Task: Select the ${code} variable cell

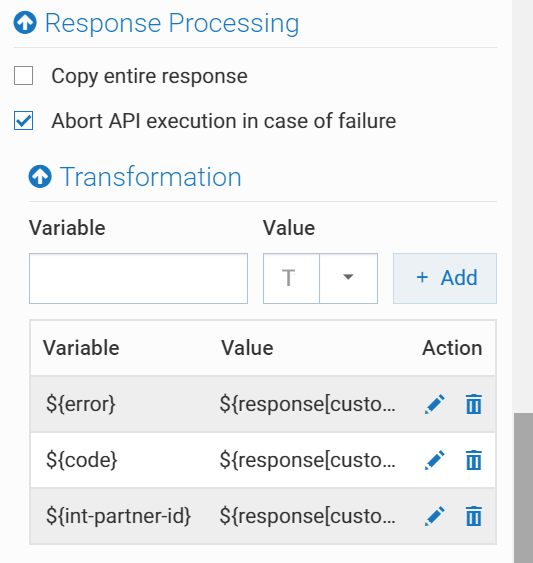Action: [82, 460]
